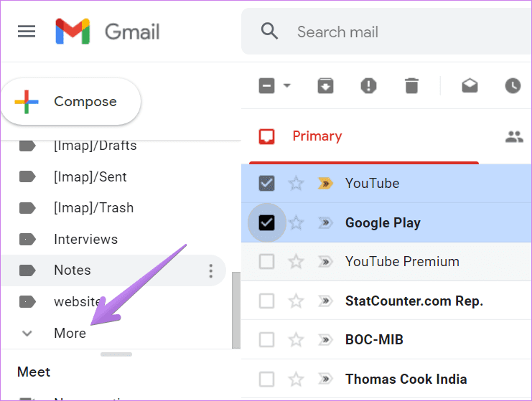Click the Meet section heading
Viewport: 532px width, 401px height.
[x=34, y=372]
